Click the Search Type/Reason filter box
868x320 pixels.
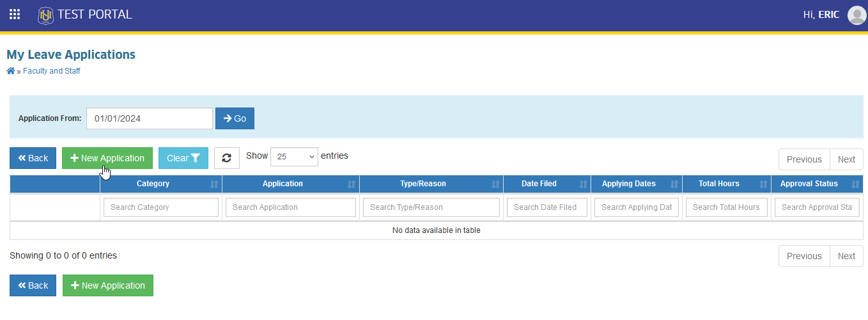[431, 207]
